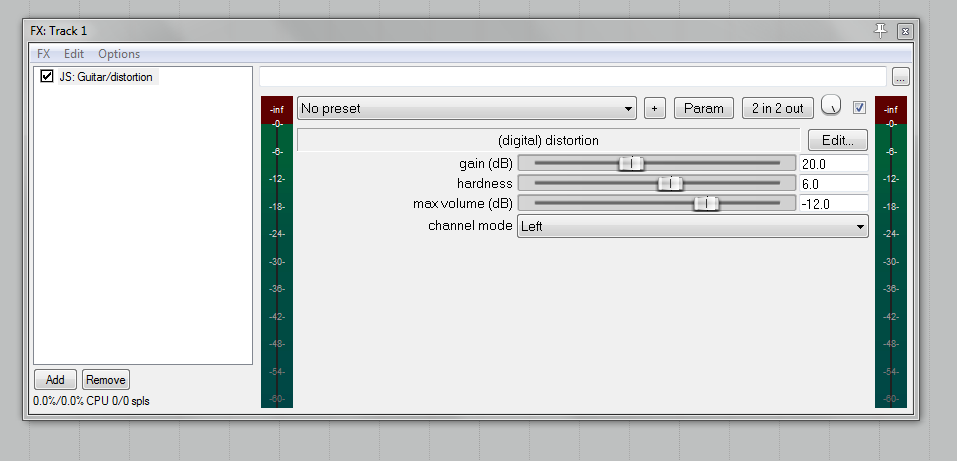
Task: Adjust the wet/dry mix knob
Action: point(831,106)
